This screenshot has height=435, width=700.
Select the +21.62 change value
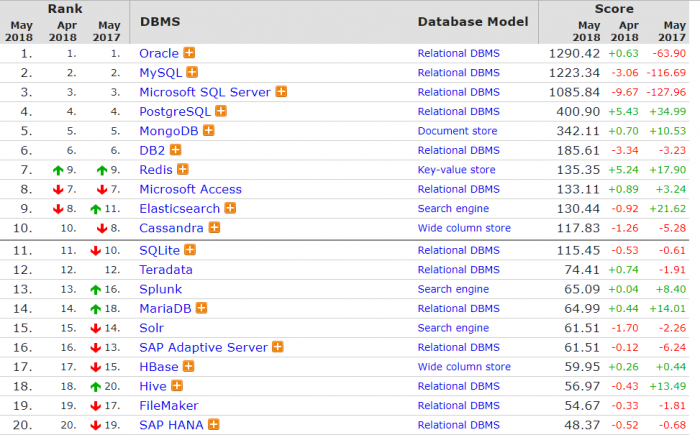[667, 209]
